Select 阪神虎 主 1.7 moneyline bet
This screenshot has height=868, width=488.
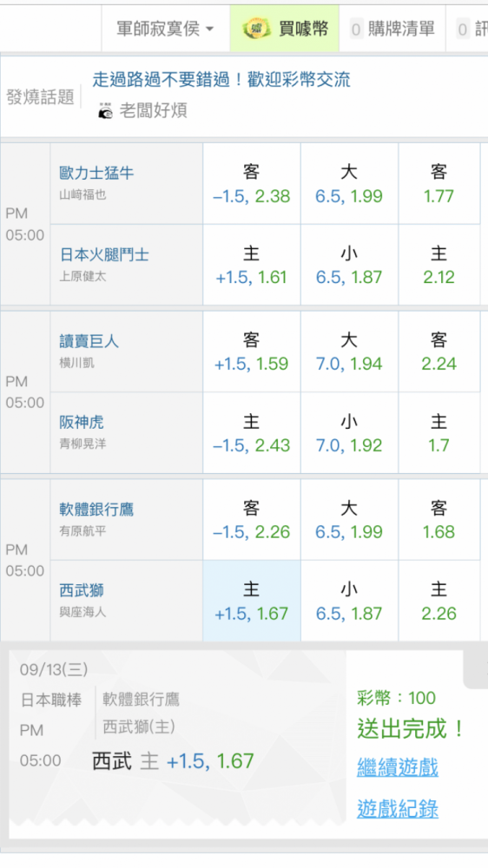click(x=439, y=433)
